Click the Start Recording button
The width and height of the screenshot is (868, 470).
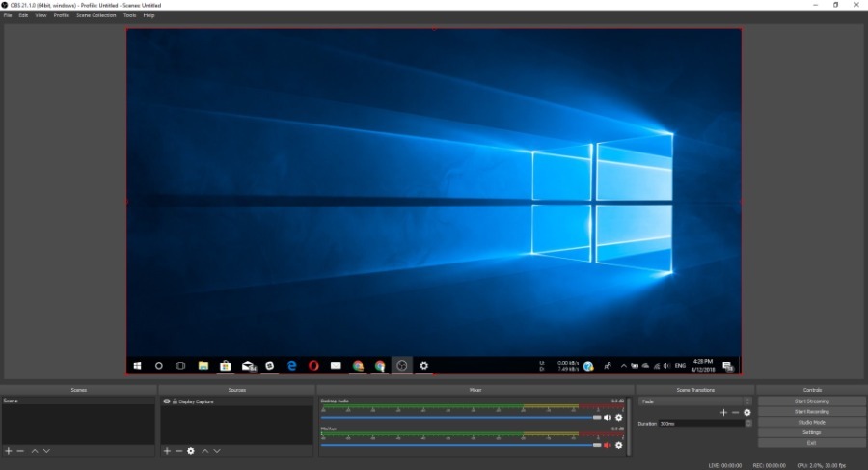[811, 412]
